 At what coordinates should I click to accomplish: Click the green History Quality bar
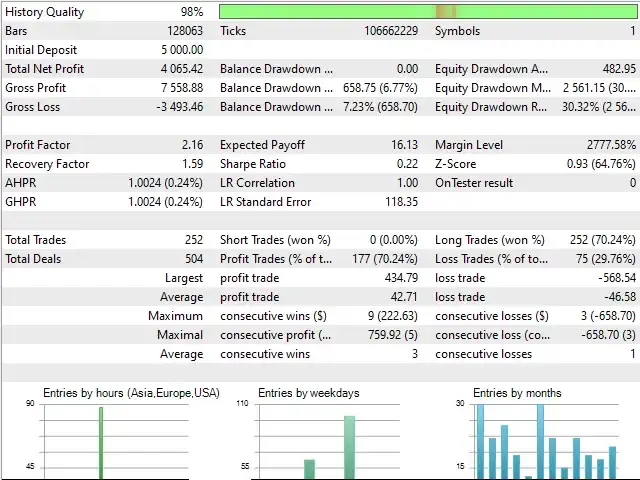tap(428, 11)
